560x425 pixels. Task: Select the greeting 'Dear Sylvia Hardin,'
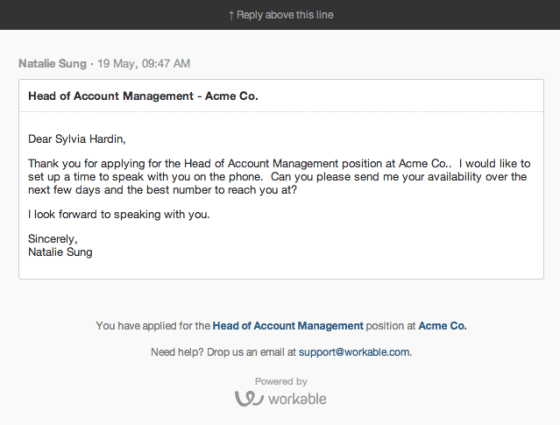point(77,139)
